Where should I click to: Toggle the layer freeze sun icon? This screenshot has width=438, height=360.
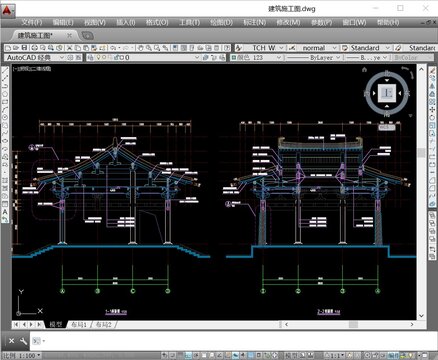point(104,57)
